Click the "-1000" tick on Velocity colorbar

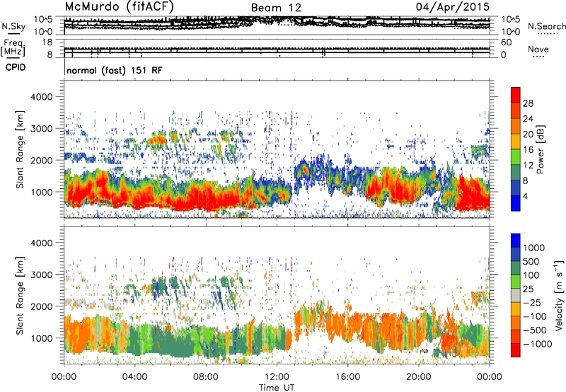[538, 344]
